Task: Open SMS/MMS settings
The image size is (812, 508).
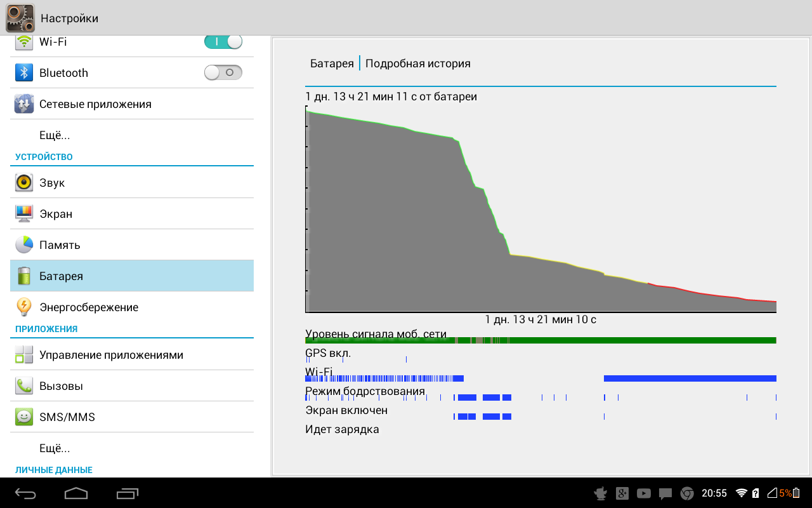Action: point(132,417)
